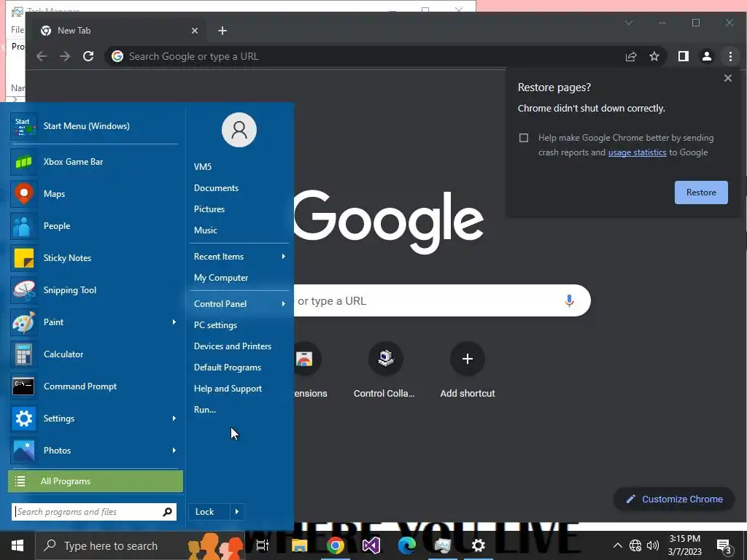
Task: Open Lock options arrow
Action: [237, 512]
